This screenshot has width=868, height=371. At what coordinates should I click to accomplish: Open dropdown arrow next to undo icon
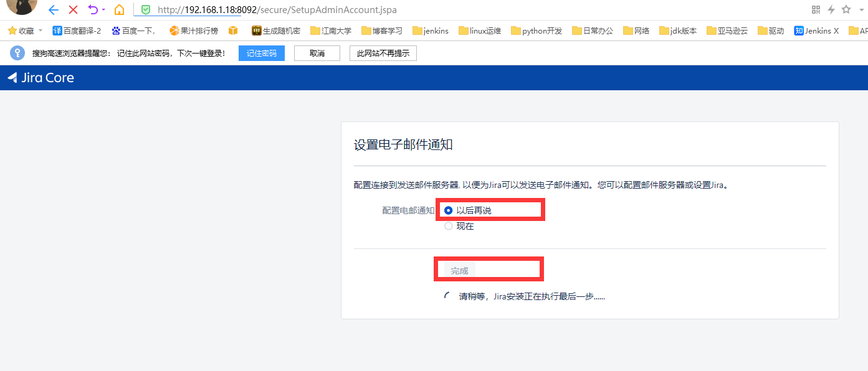tap(103, 10)
